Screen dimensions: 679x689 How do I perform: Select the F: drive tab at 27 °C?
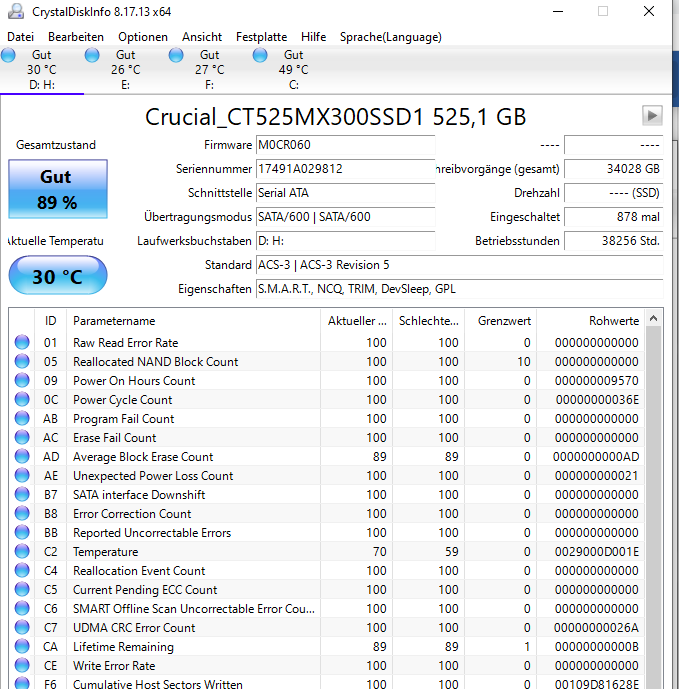pos(210,70)
